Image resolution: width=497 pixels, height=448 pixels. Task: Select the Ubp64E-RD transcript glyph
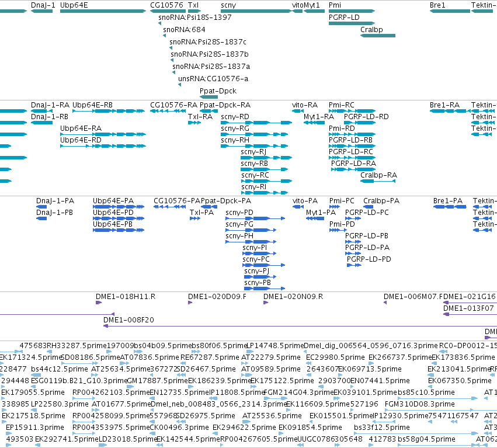103,146
